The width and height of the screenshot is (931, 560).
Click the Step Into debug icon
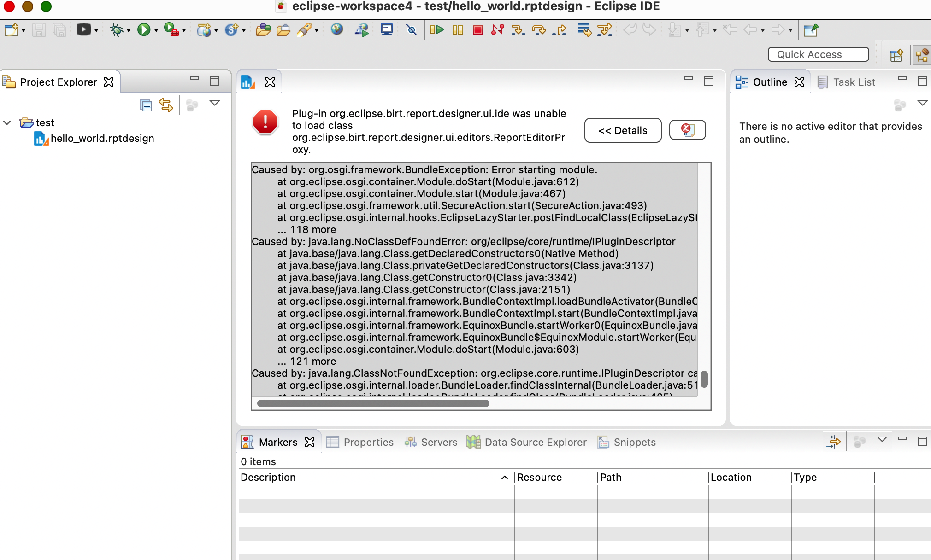pos(518,30)
